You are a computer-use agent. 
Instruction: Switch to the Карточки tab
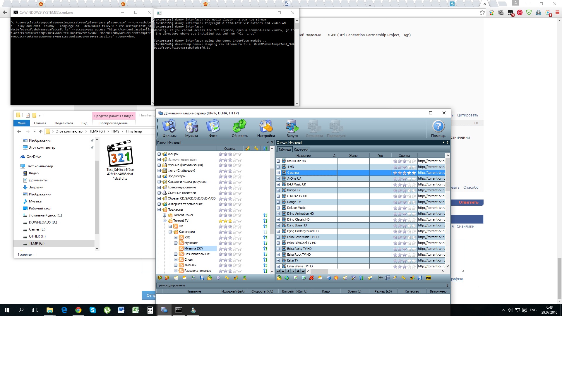[301, 149]
